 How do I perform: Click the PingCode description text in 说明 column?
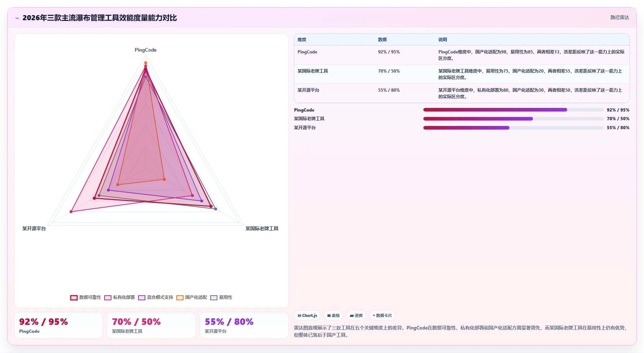point(531,55)
